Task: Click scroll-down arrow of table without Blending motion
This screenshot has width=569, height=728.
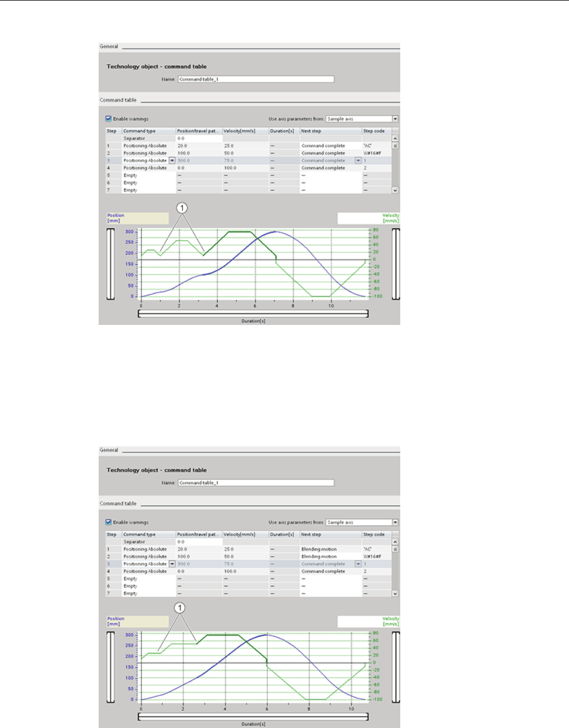Action: coord(396,190)
